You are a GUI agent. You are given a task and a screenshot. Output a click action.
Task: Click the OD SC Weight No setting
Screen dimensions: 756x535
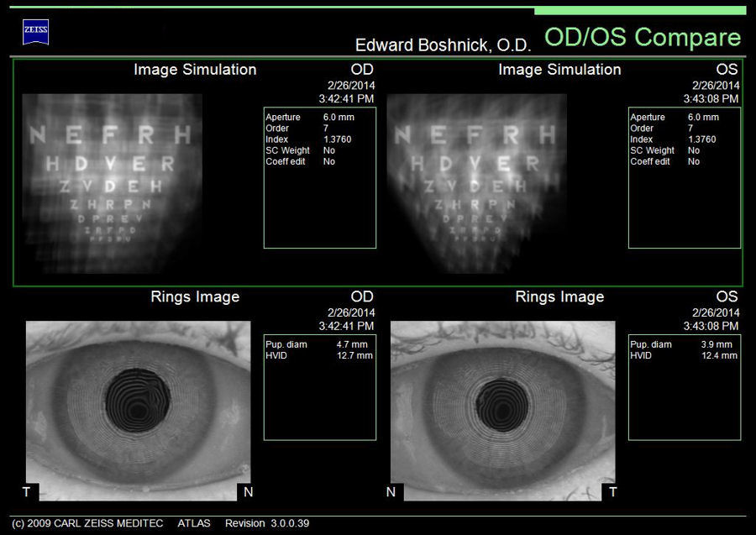tap(328, 150)
